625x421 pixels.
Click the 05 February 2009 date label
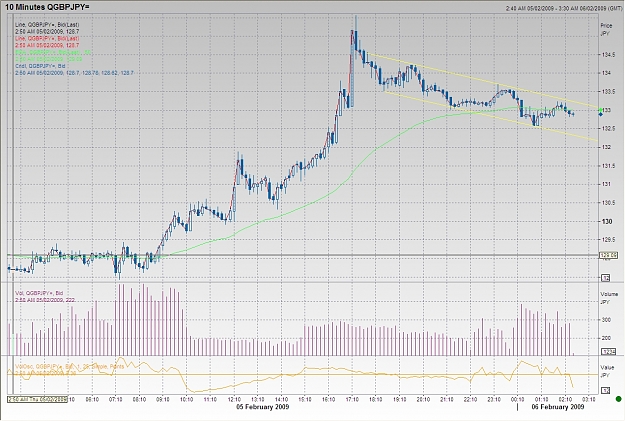263,407
